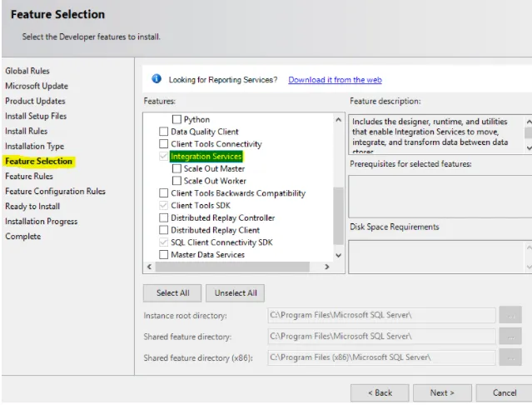
Task: Click the Shared feature directory (x86) field
Action: 381,357
